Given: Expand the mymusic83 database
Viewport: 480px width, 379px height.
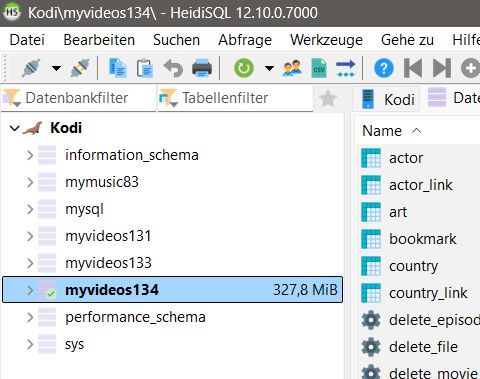Looking at the screenshot, I should (x=30, y=182).
